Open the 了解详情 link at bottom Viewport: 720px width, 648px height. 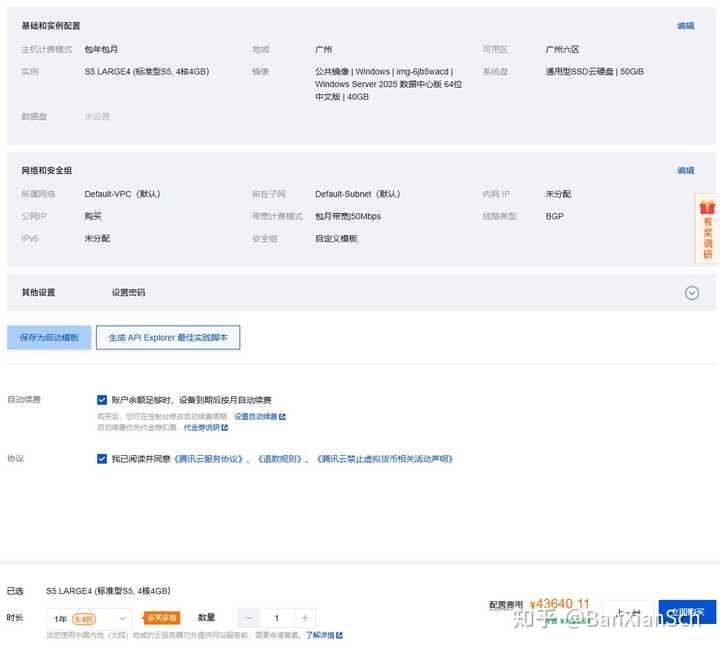click(x=320, y=635)
